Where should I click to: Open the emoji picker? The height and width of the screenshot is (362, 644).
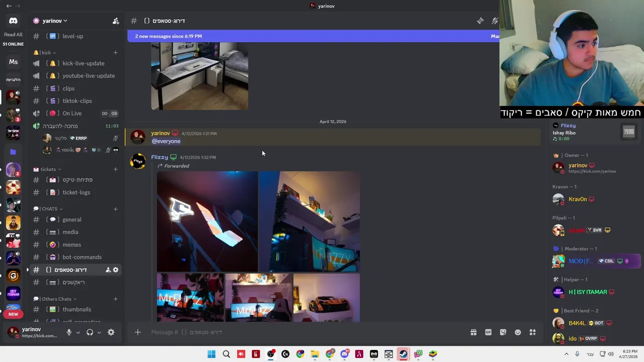518,332
